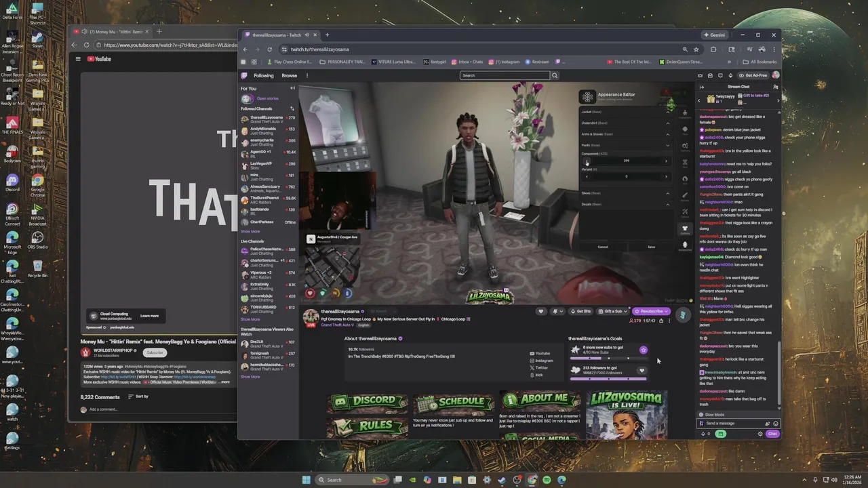
Task: Toggle the star on subs goal
Action: (x=643, y=350)
